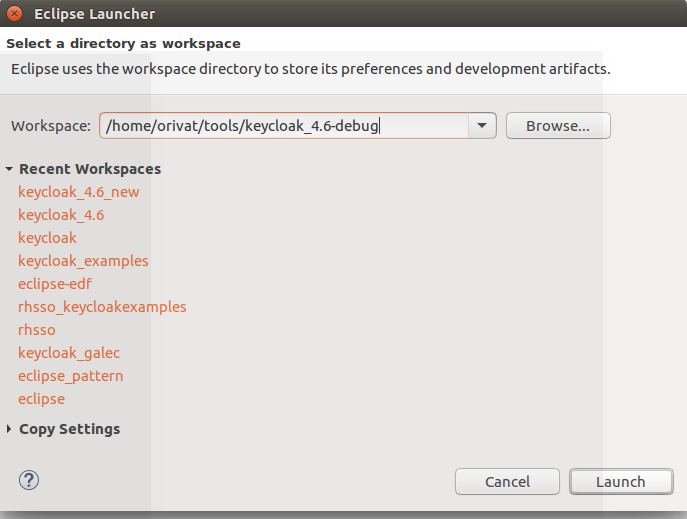Choose the rhsso recent workspace
The width and height of the screenshot is (687, 519).
(37, 330)
